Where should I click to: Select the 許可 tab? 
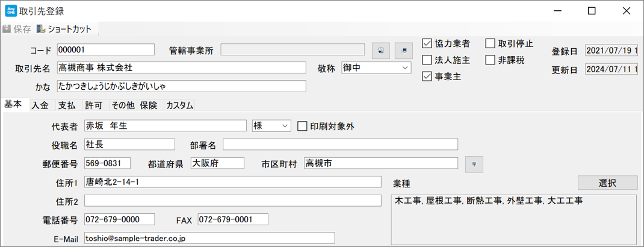tap(94, 105)
